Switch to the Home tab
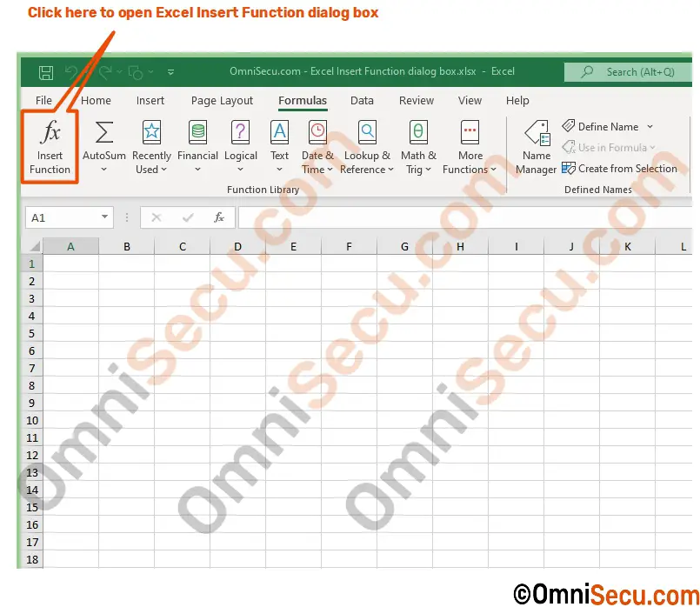700x607 pixels. 96,100
